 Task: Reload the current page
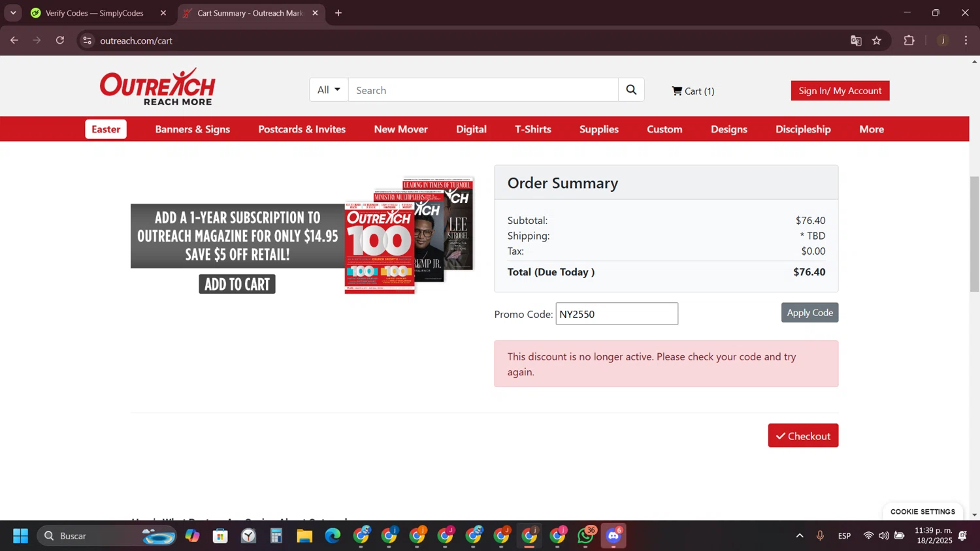pyautogui.click(x=60, y=40)
